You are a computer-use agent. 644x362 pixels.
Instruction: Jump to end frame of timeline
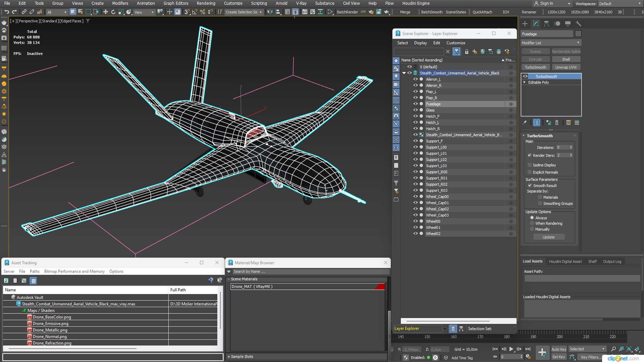pos(528,349)
